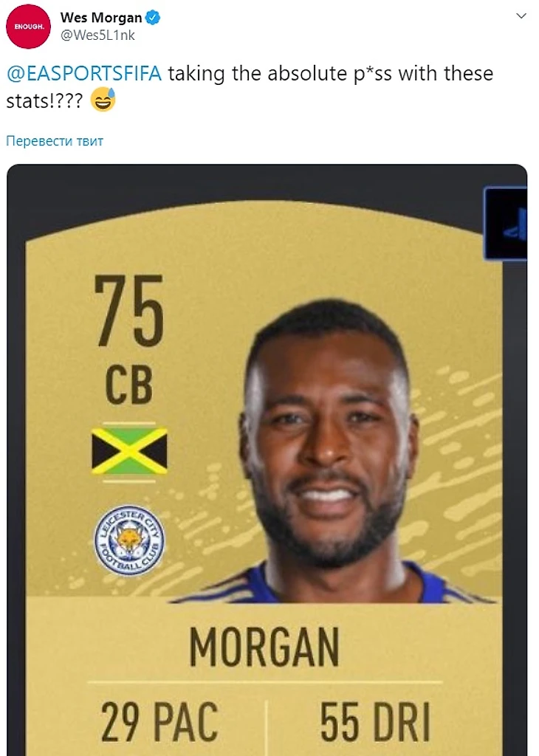Click the PlayStation logo icon on card
The image size is (539, 756).
pyautogui.click(x=507, y=224)
